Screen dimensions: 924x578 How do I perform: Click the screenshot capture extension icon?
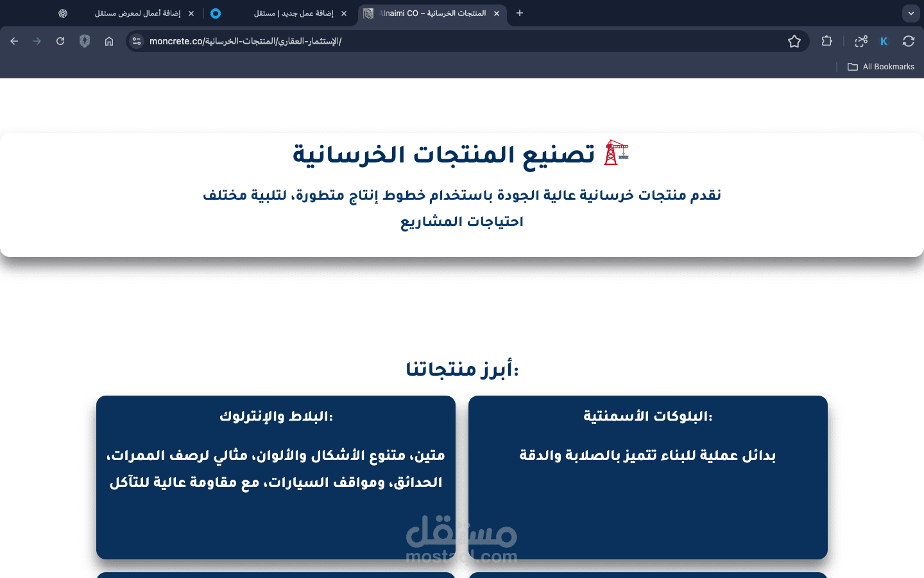pyautogui.click(x=861, y=41)
